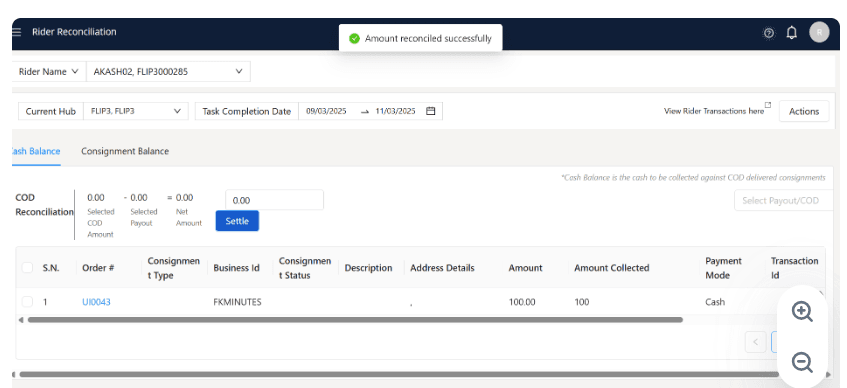The height and width of the screenshot is (388, 847).
Task: Click the zoom out magnifier icon
Action: pos(802,362)
